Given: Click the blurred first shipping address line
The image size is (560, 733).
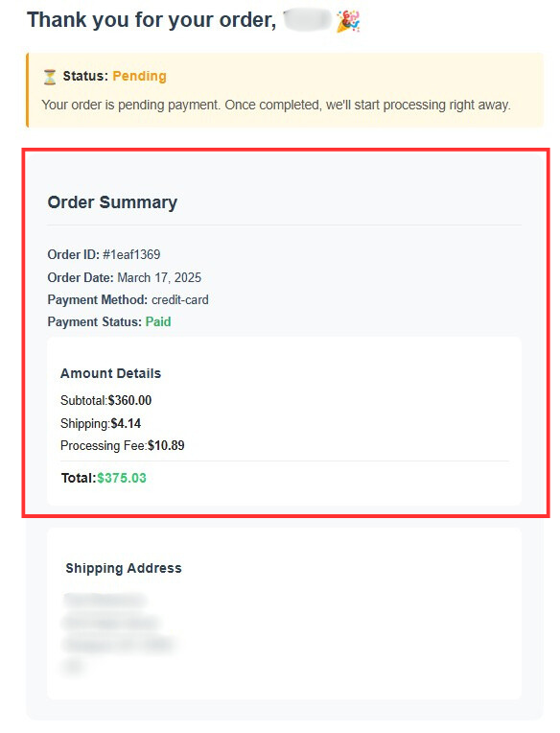Looking at the screenshot, I should pyautogui.click(x=105, y=600).
